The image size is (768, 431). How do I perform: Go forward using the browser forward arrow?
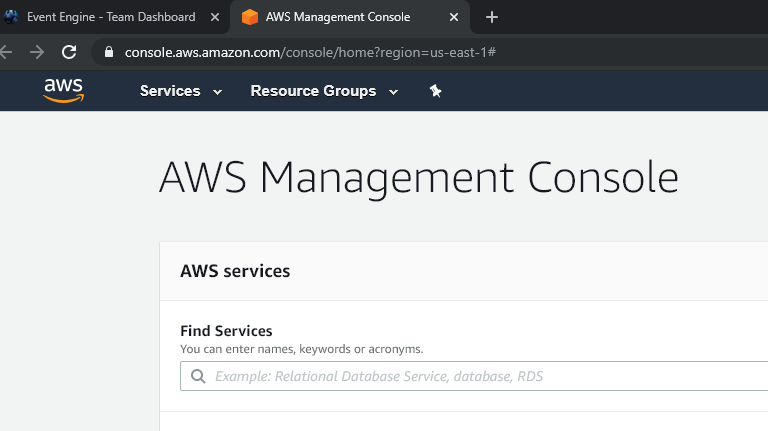click(x=37, y=52)
